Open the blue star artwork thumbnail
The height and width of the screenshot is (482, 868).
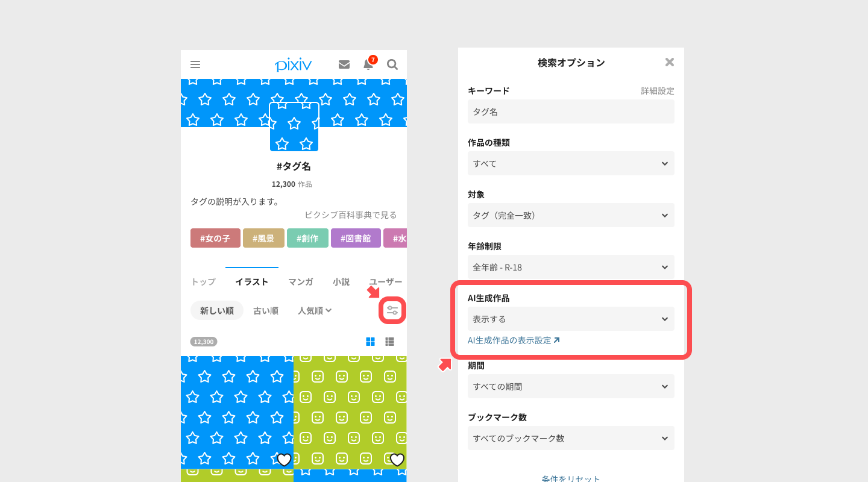click(x=237, y=412)
